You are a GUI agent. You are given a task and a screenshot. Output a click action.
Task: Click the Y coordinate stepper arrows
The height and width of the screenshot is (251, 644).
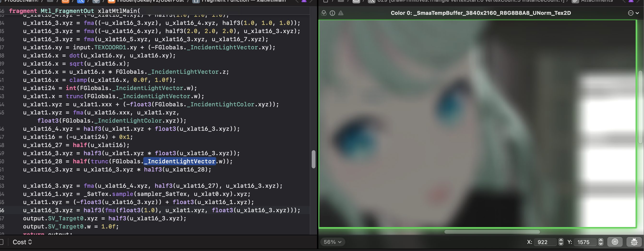[601, 242]
